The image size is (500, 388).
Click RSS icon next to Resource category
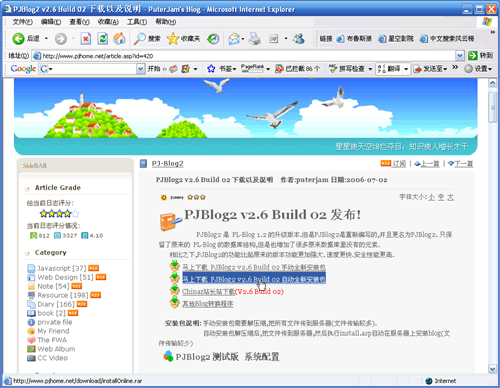[96, 295]
